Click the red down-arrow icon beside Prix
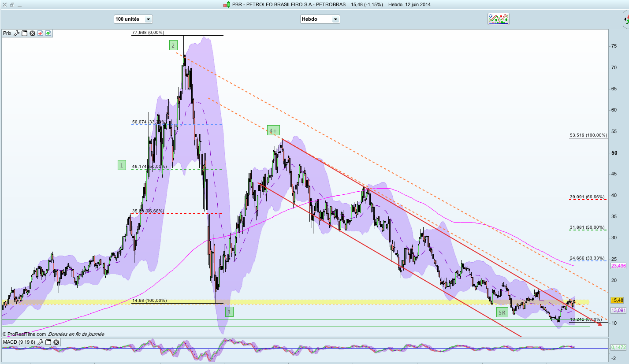Image resolution: width=629 pixels, height=364 pixels. click(x=40, y=33)
